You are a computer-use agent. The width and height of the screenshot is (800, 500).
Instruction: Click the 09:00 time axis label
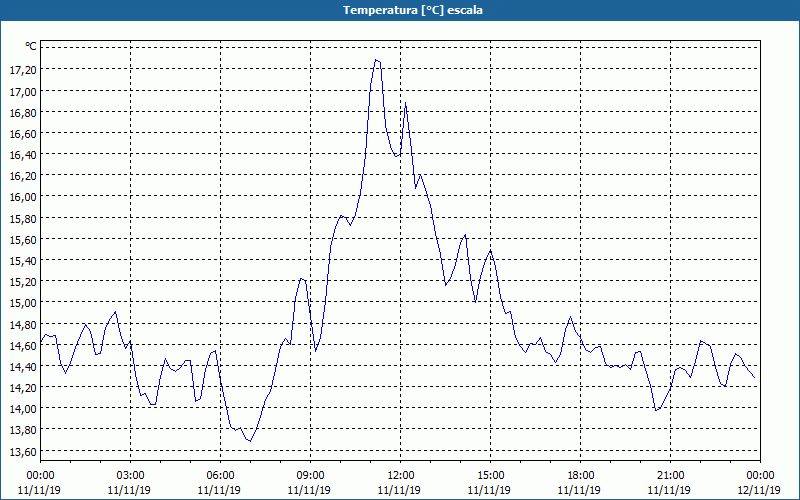(310, 476)
